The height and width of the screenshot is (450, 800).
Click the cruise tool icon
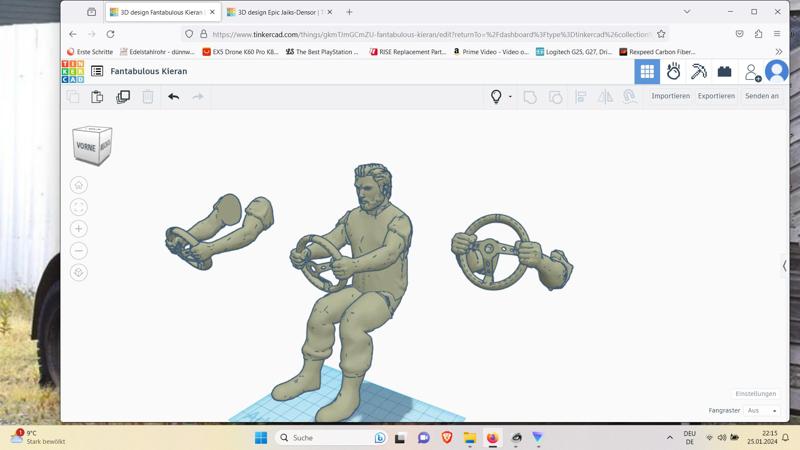(x=630, y=96)
